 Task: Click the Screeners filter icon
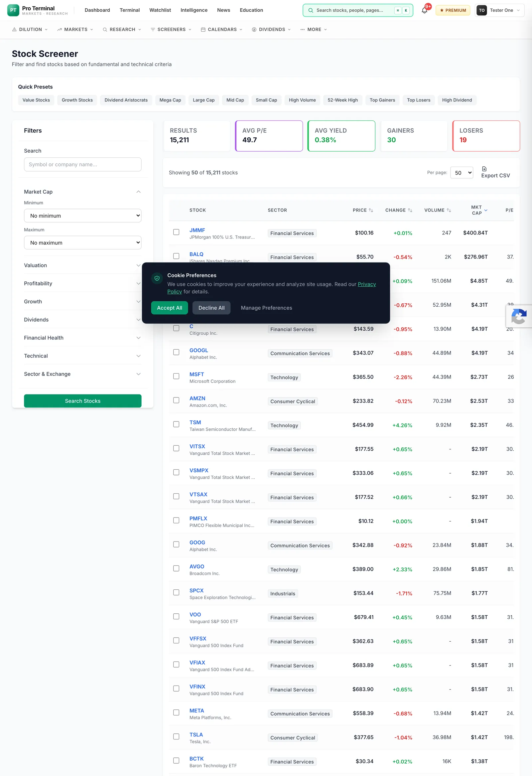click(153, 29)
